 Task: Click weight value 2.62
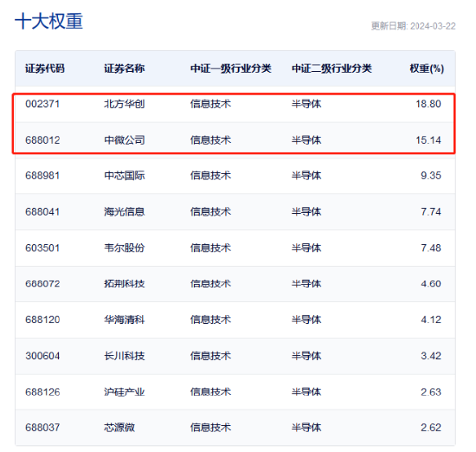pos(431,428)
